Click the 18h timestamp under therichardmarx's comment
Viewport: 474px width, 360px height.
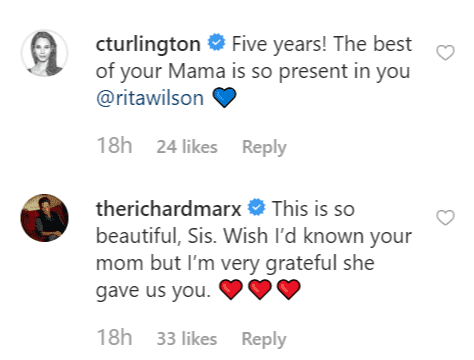point(114,337)
